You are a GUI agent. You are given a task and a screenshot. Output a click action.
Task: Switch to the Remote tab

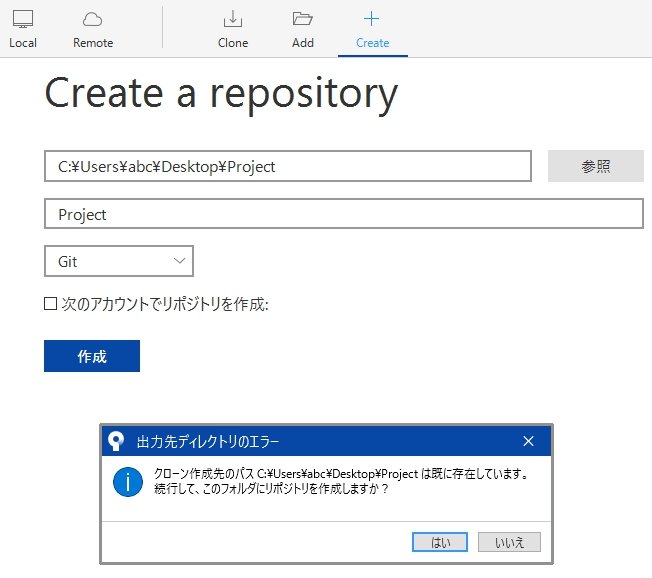click(x=93, y=29)
